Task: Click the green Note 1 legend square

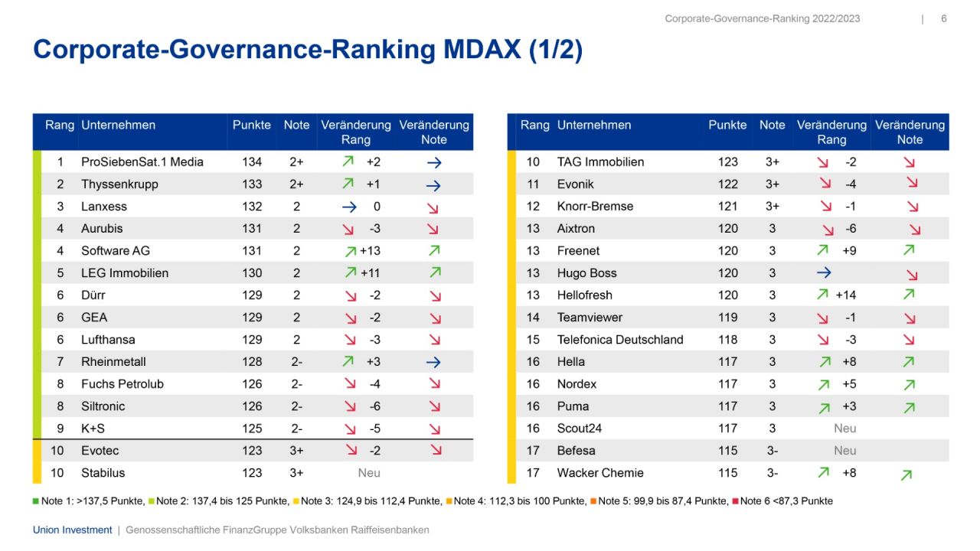Action: [x=35, y=500]
